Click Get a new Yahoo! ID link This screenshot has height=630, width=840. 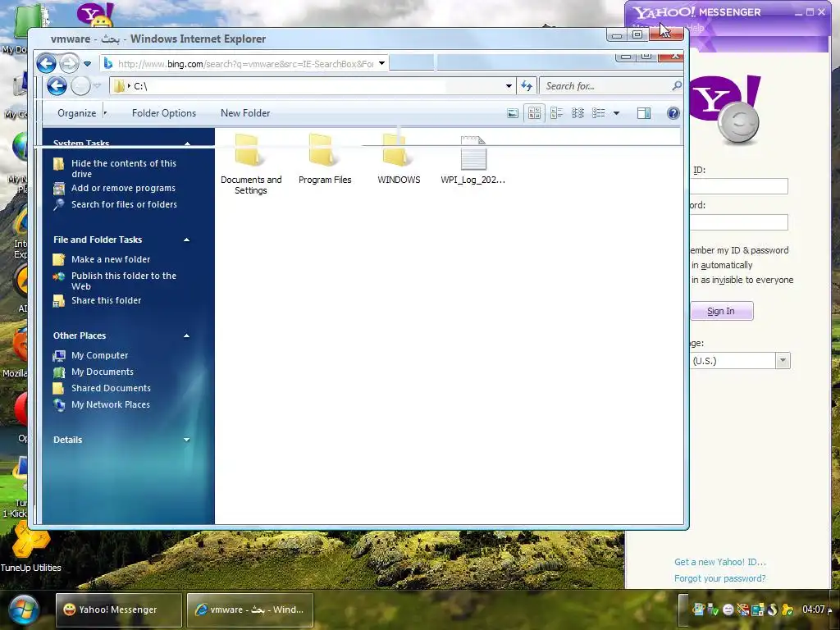[x=720, y=562]
